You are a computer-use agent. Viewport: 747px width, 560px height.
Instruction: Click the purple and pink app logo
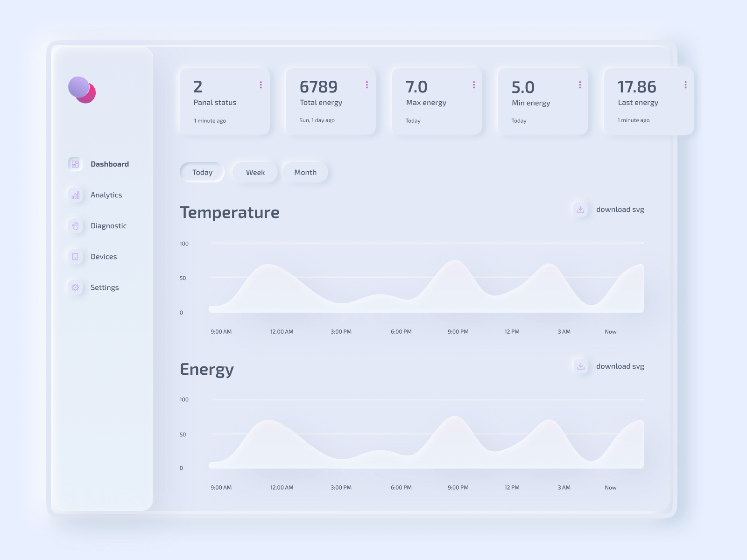click(x=82, y=90)
